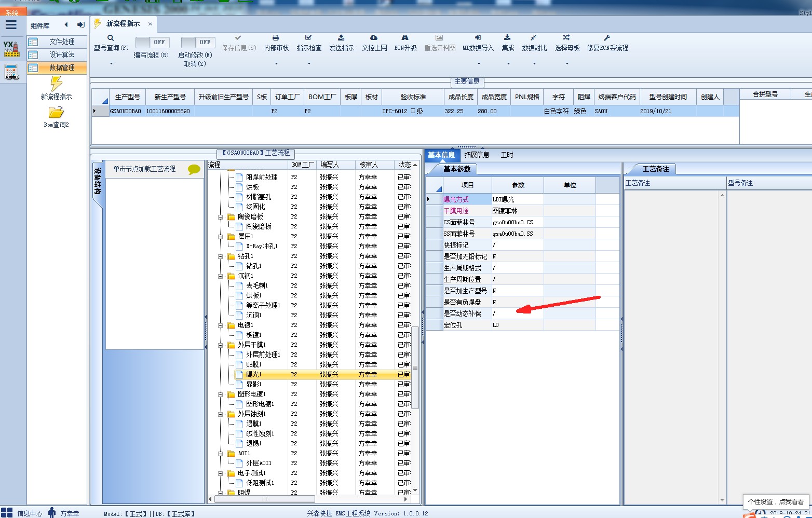Open dropdown arrow under MI数据导入

[479, 64]
